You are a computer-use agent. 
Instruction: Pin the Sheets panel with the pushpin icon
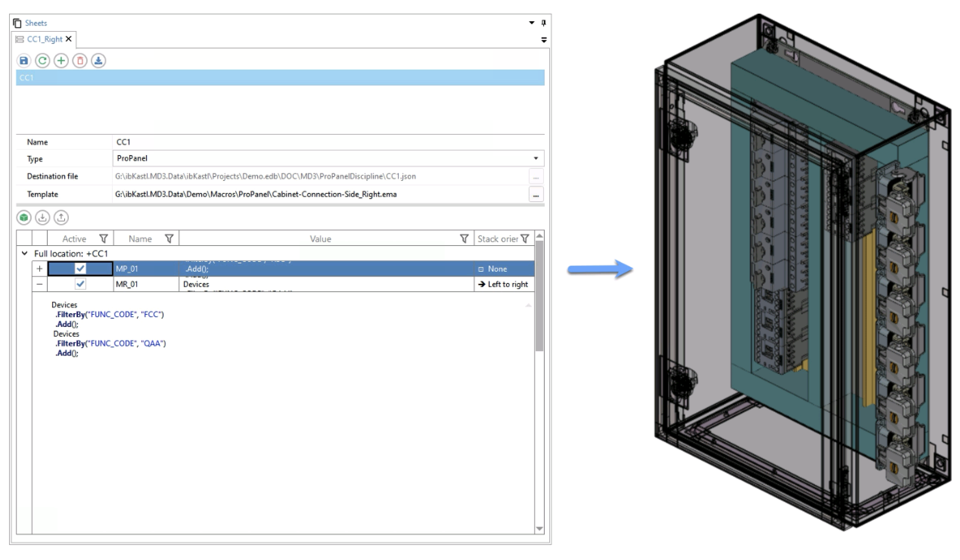[x=544, y=23]
